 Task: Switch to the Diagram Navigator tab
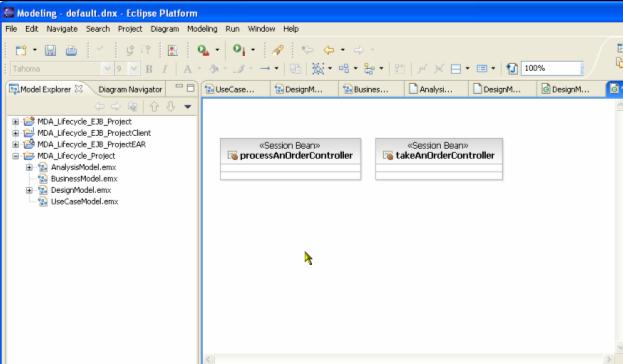coord(130,90)
